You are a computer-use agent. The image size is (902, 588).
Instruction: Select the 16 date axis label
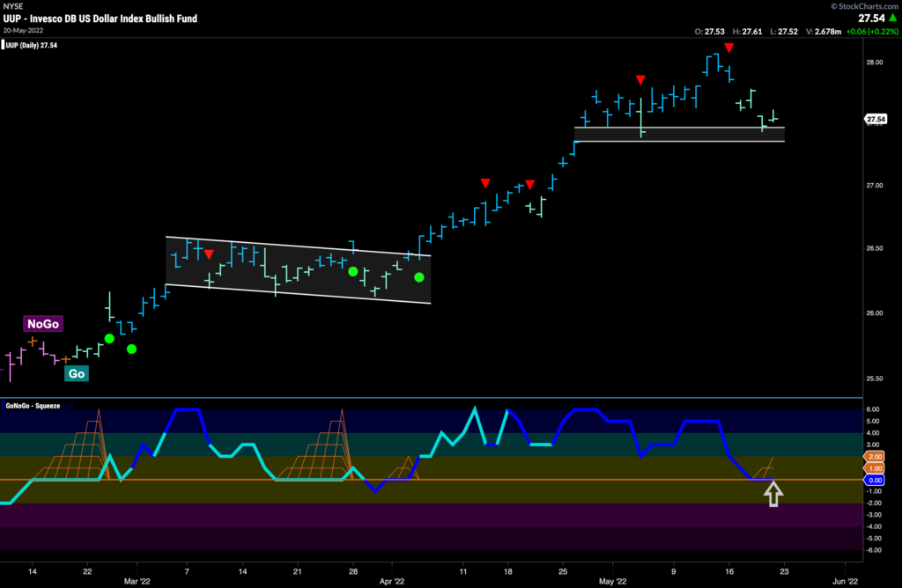coord(728,571)
